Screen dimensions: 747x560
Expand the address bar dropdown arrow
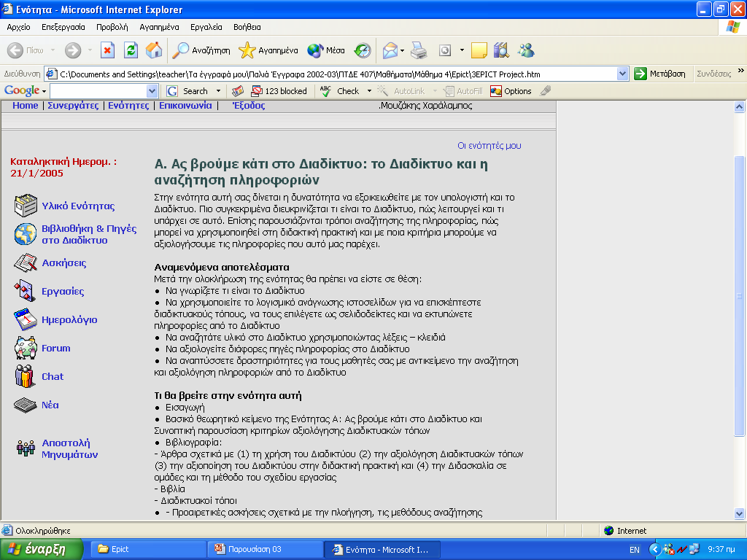click(x=622, y=74)
